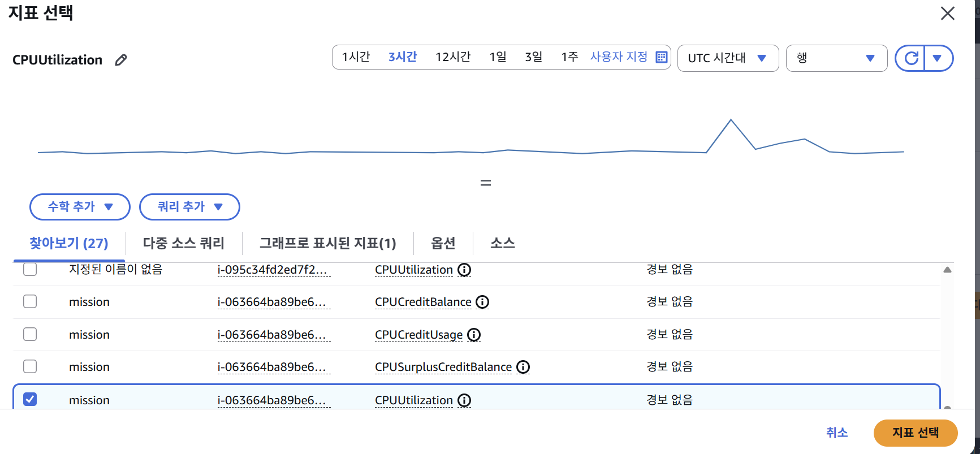Screen dimensions: 980x454
Task: Open the 그래프로 표시된 지표(1) tab
Action: (327, 244)
